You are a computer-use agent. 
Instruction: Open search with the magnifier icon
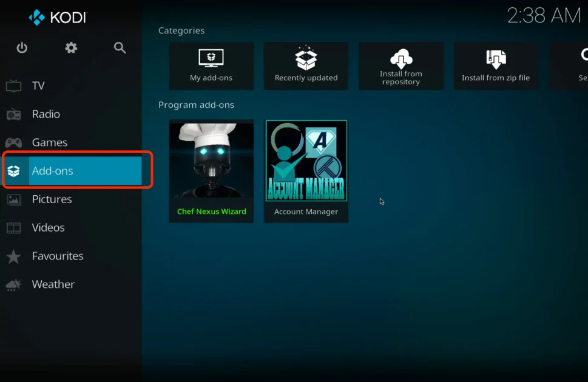(x=119, y=47)
